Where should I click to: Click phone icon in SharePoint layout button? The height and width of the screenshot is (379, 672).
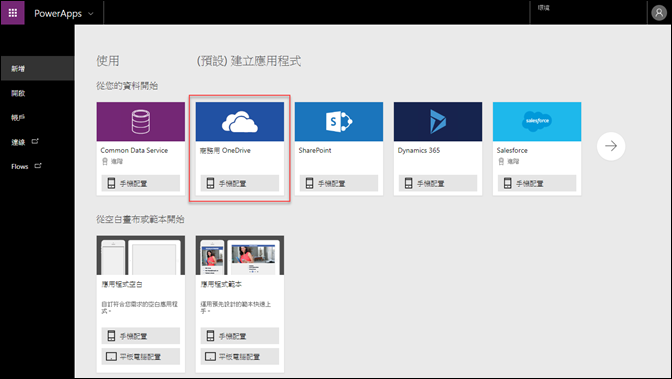click(309, 183)
